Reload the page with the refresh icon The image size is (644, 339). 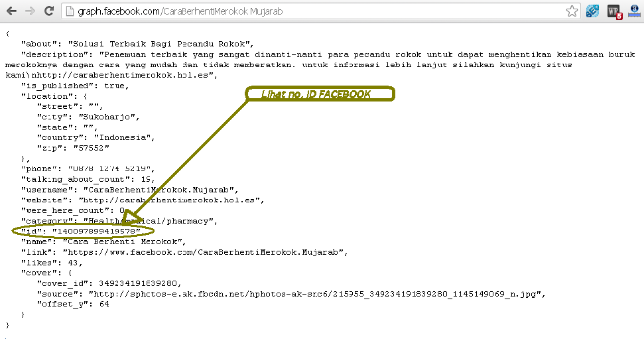(49, 11)
